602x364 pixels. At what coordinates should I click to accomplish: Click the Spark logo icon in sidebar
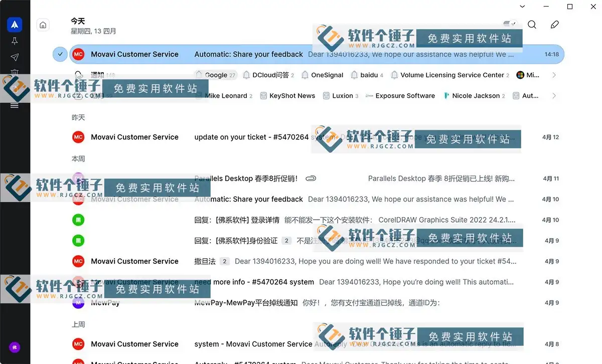[15, 24]
